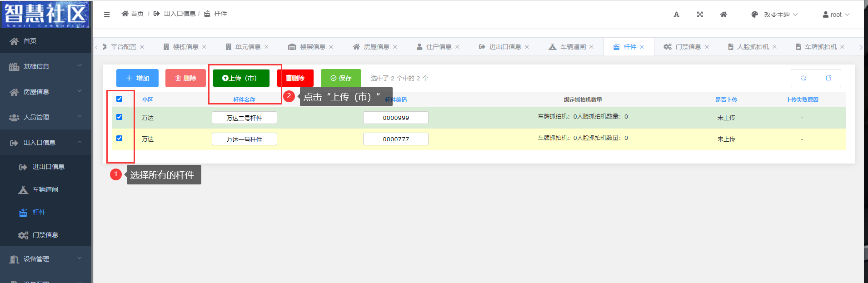Click the hamburger menu collapse icon
The height and width of the screenshot is (283, 868).
pyautogui.click(x=107, y=15)
